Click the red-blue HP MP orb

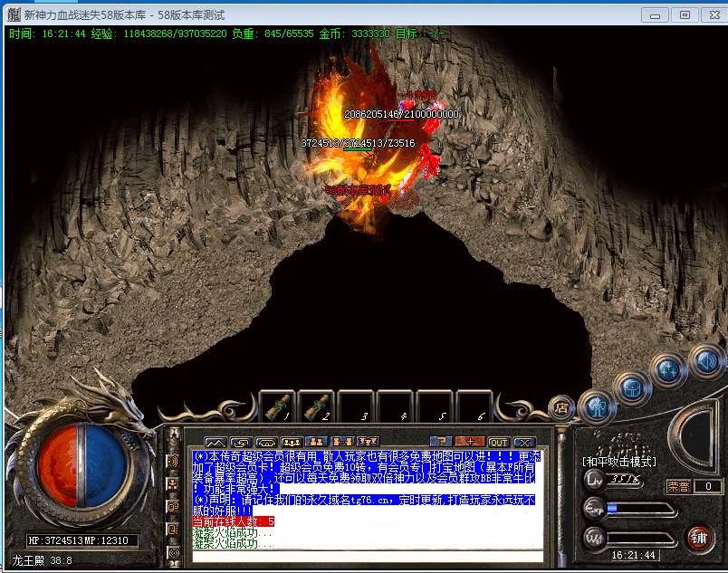(81, 464)
